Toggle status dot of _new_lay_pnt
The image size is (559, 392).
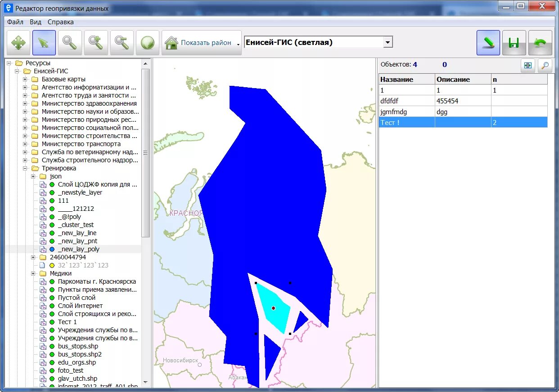click(52, 241)
